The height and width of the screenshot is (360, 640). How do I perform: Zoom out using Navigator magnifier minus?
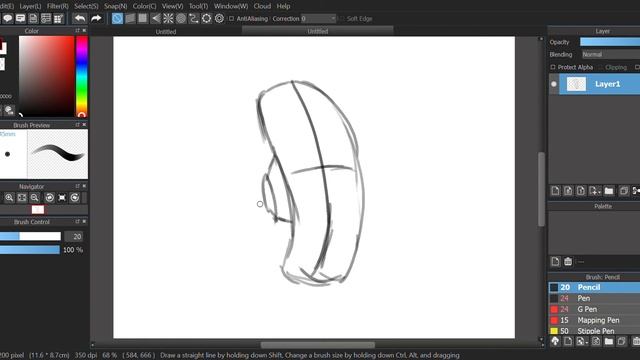click(35, 198)
